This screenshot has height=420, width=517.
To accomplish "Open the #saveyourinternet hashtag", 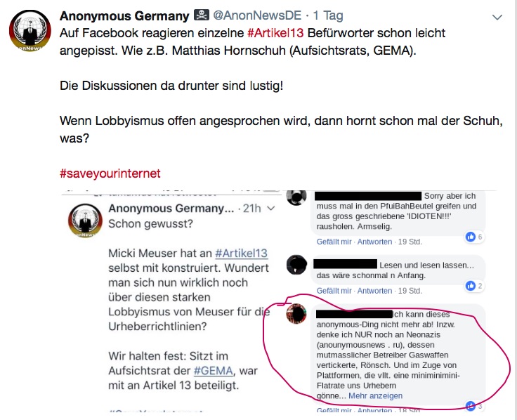I will click(x=110, y=173).
